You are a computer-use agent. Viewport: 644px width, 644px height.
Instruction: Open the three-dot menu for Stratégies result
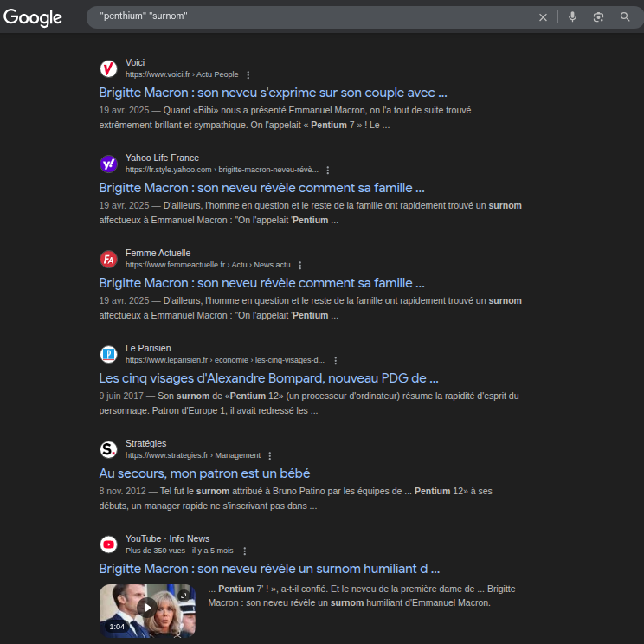[x=269, y=456]
